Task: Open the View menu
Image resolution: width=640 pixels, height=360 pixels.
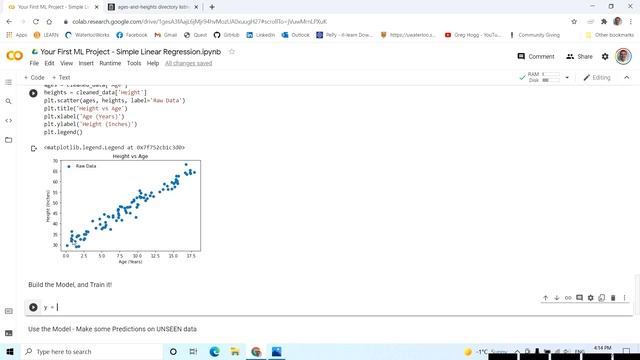Action: pyautogui.click(x=67, y=63)
